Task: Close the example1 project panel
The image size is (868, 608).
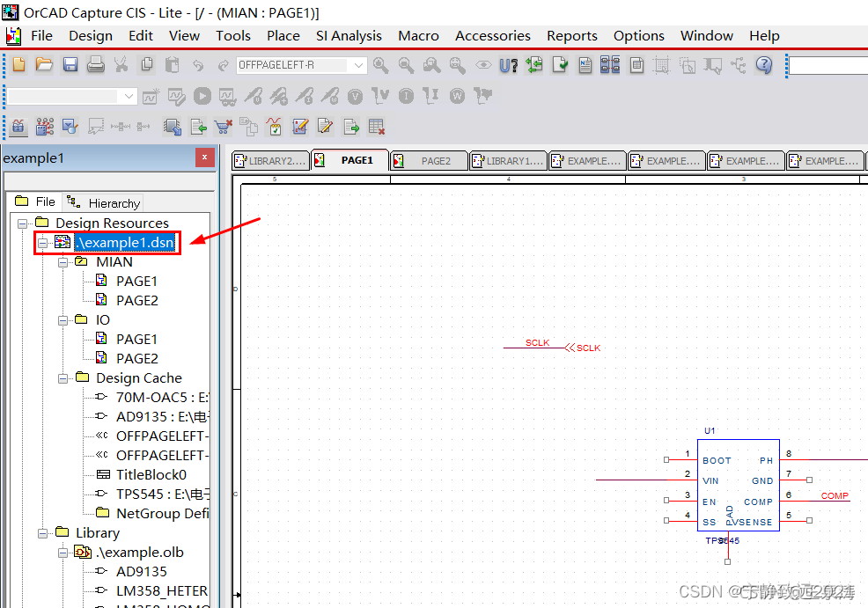Action: pos(204,158)
